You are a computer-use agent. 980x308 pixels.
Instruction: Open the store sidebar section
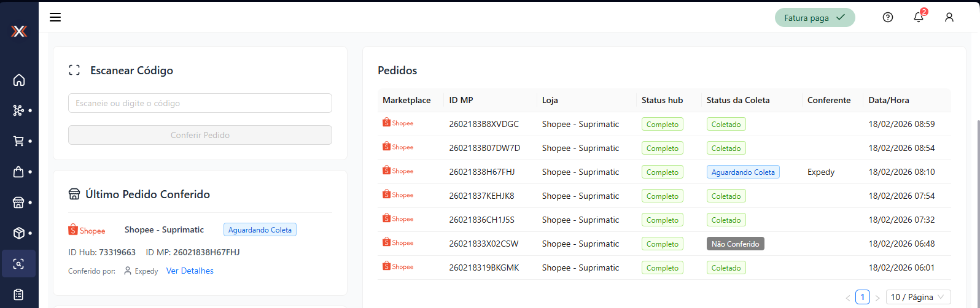(19, 202)
